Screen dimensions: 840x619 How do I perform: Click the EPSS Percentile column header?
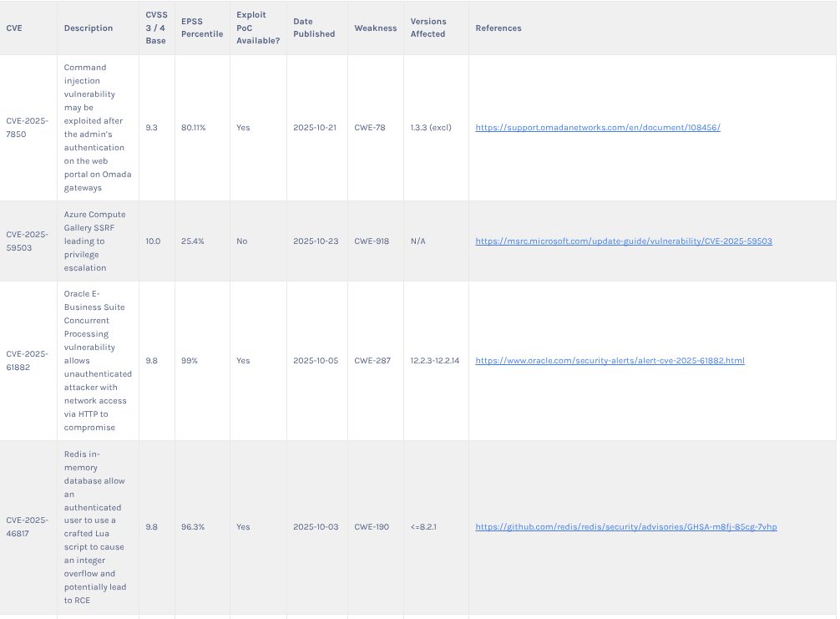(201, 28)
